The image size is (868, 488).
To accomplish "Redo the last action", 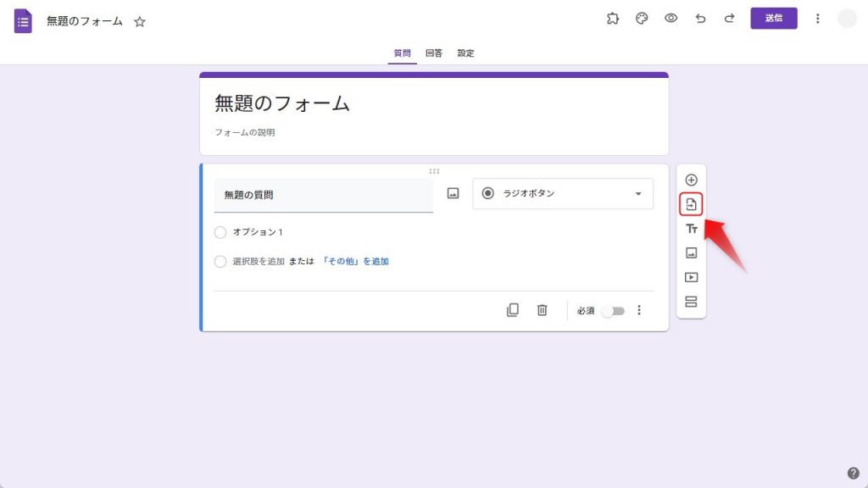I will click(730, 19).
